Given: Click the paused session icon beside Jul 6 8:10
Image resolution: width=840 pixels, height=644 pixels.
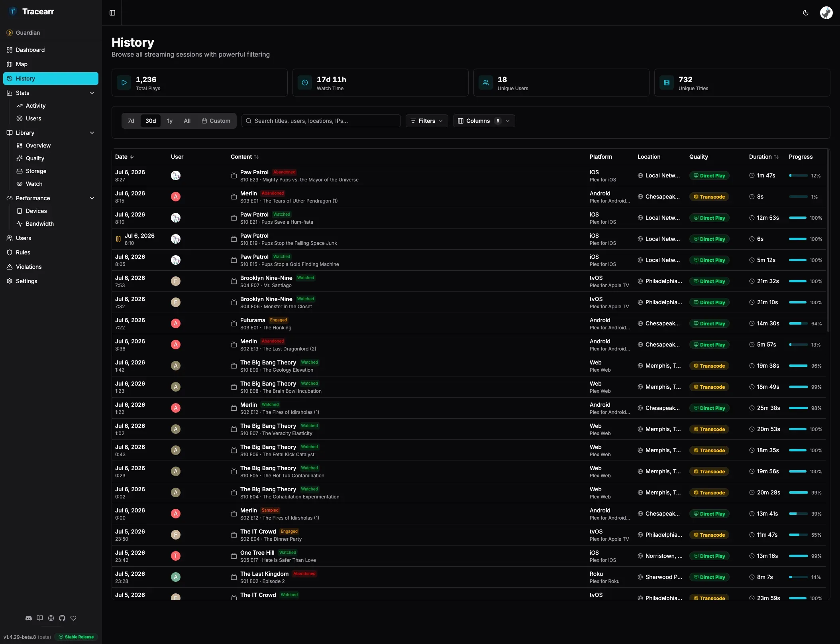Looking at the screenshot, I should coord(118,239).
